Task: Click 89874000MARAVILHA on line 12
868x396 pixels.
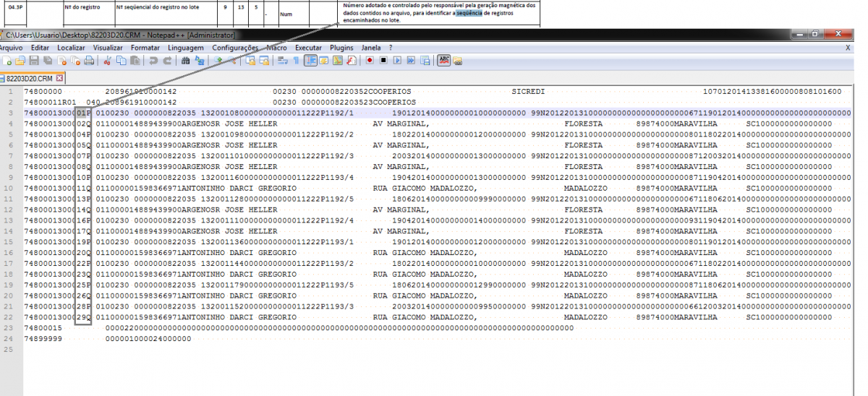Action: coord(676,210)
